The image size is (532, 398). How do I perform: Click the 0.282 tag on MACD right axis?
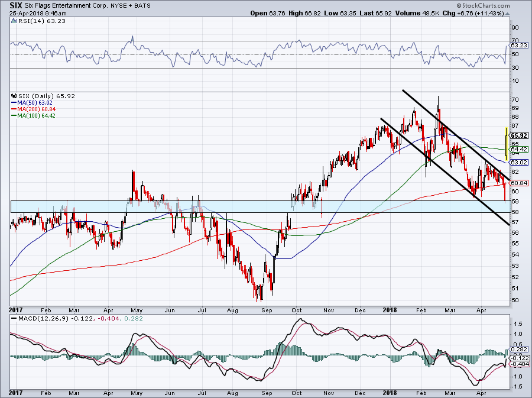(x=519, y=349)
